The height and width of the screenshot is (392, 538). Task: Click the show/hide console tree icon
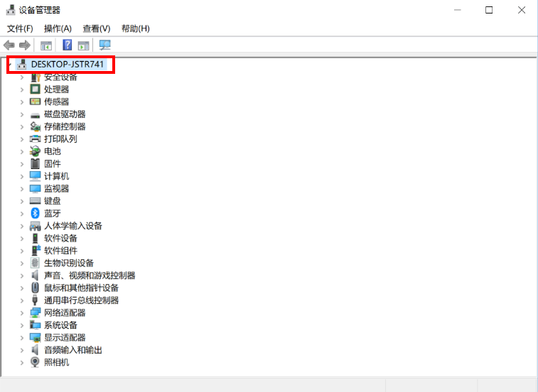pos(46,45)
